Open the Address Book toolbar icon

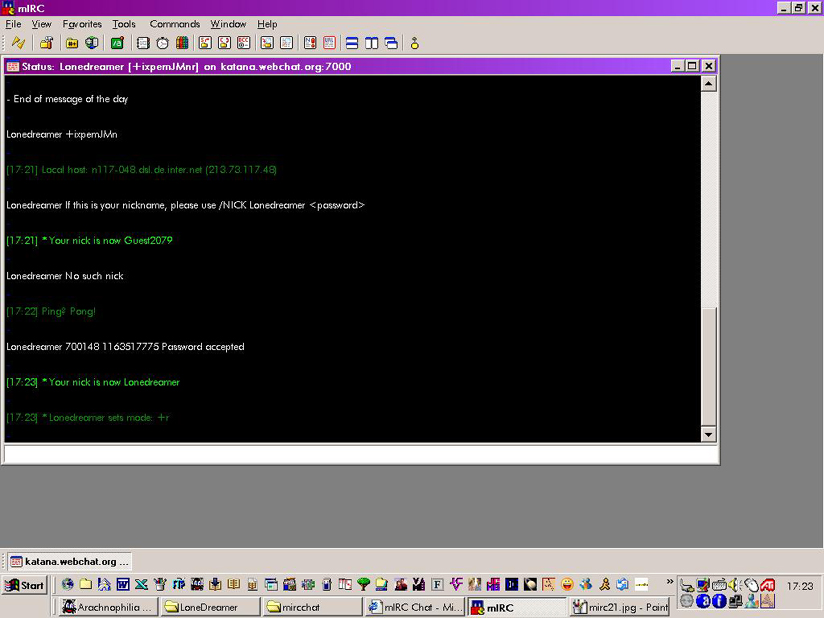point(143,43)
